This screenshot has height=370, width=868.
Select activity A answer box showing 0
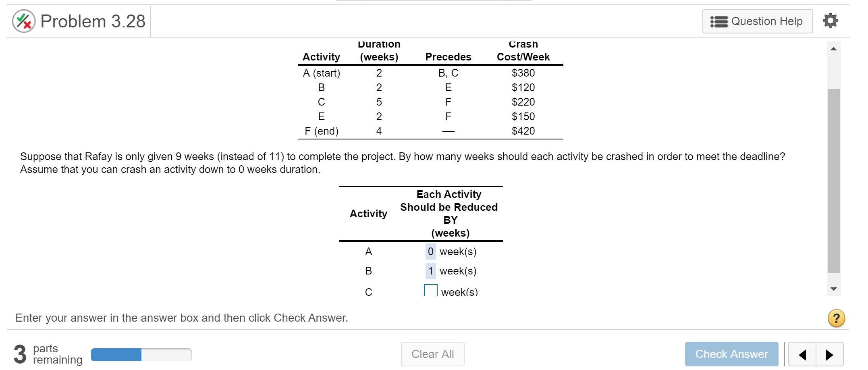click(x=430, y=251)
